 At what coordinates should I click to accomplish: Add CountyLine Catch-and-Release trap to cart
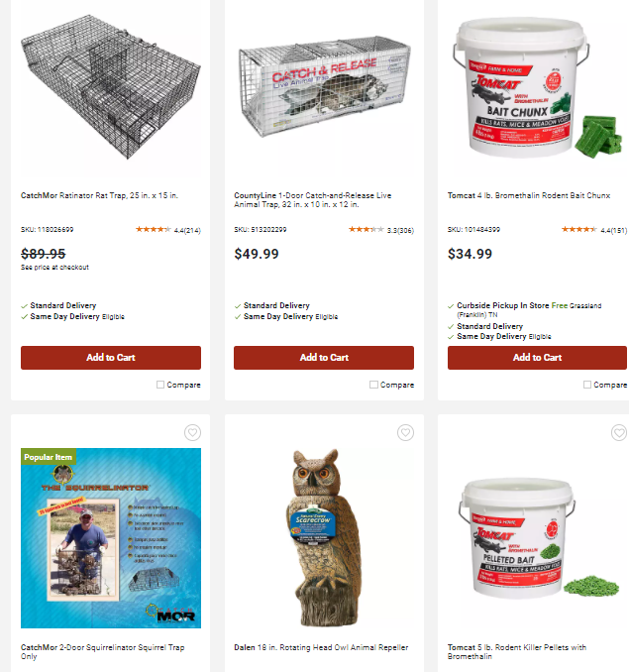324,358
